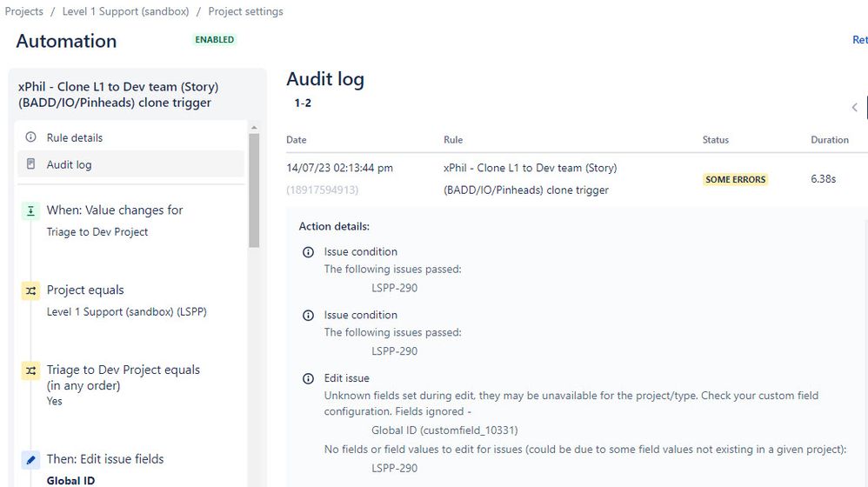Click the Status column header

tap(715, 140)
